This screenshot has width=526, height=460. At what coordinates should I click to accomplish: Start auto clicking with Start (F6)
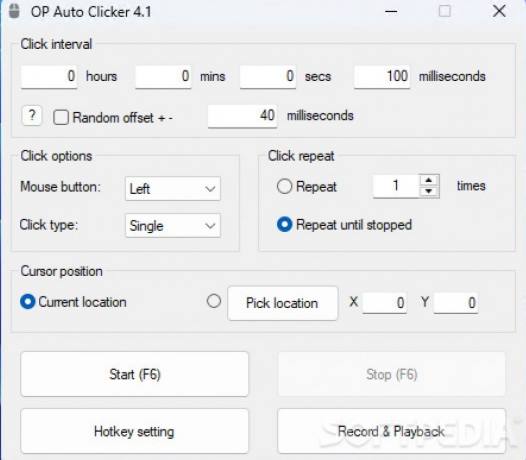135,374
